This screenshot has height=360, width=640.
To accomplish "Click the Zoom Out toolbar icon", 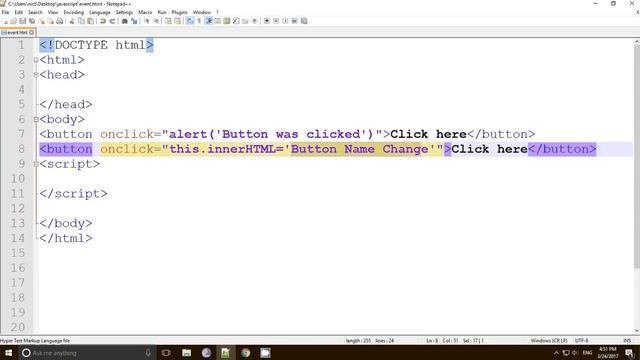I will coord(156,21).
